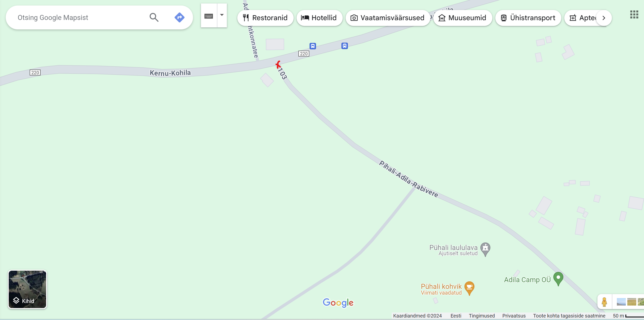The width and height of the screenshot is (644, 320).
Task: Expand the keyboard input tools dropdown arrow
Action: tap(222, 15)
